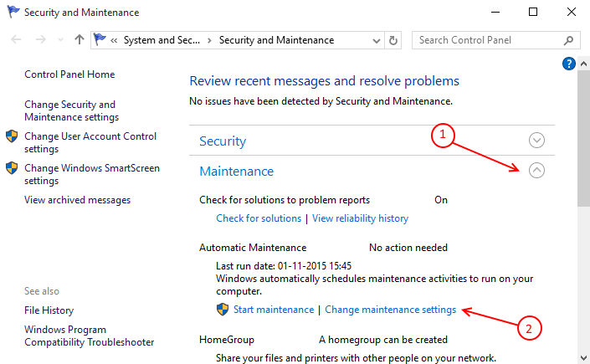Click Check for solutions link
Screen dimensions: 590x364
(x=259, y=218)
